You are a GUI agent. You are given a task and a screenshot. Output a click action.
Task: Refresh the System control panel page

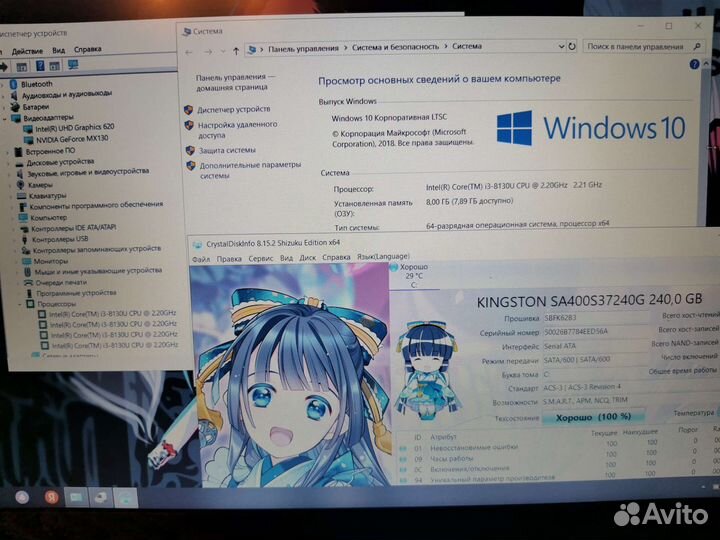click(x=572, y=46)
